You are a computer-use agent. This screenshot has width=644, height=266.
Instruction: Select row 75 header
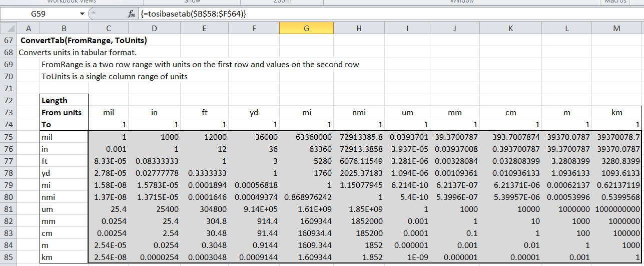point(9,136)
